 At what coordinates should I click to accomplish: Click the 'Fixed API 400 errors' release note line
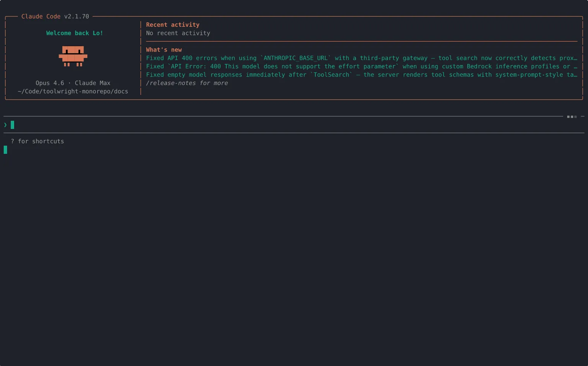362,58
